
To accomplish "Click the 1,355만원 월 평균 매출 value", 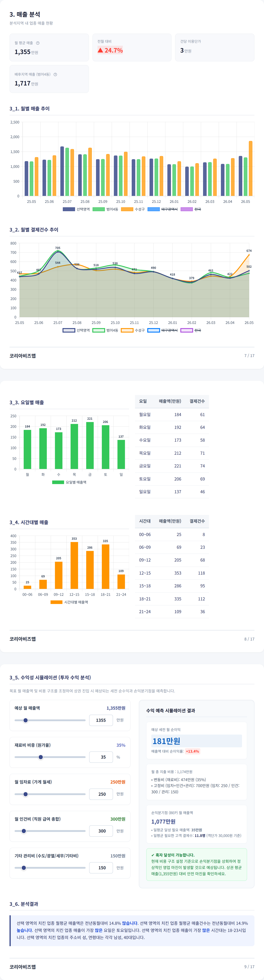I will pyautogui.click(x=26, y=52).
